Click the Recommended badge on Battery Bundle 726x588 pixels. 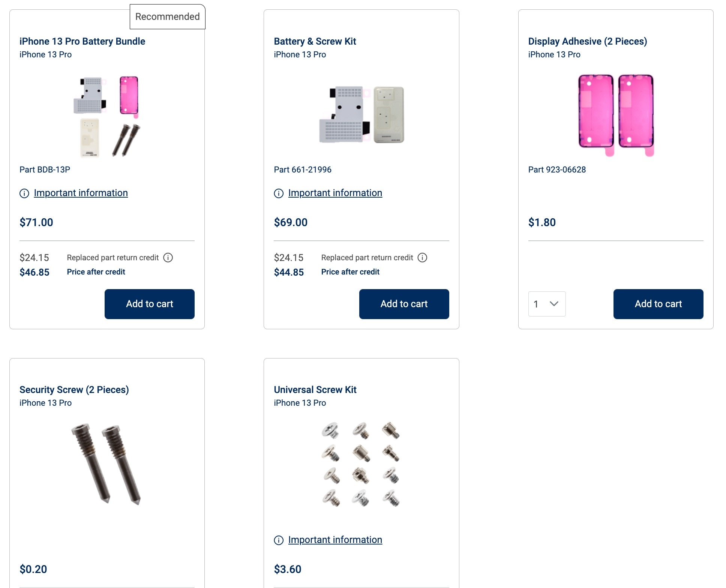pos(167,17)
